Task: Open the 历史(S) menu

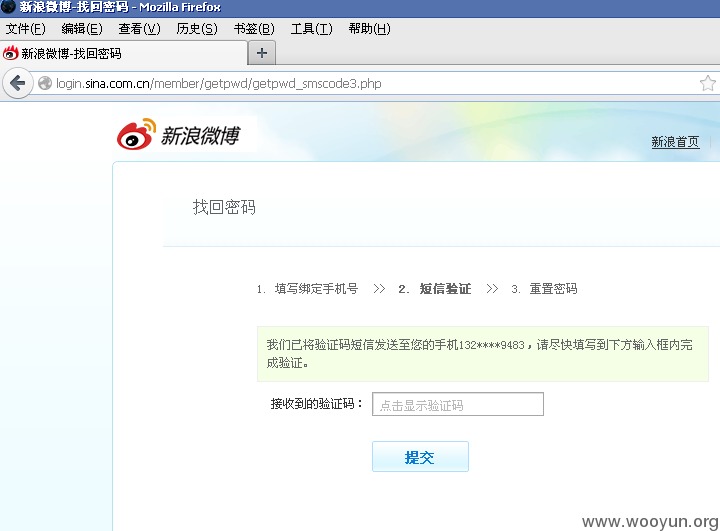Action: click(197, 29)
